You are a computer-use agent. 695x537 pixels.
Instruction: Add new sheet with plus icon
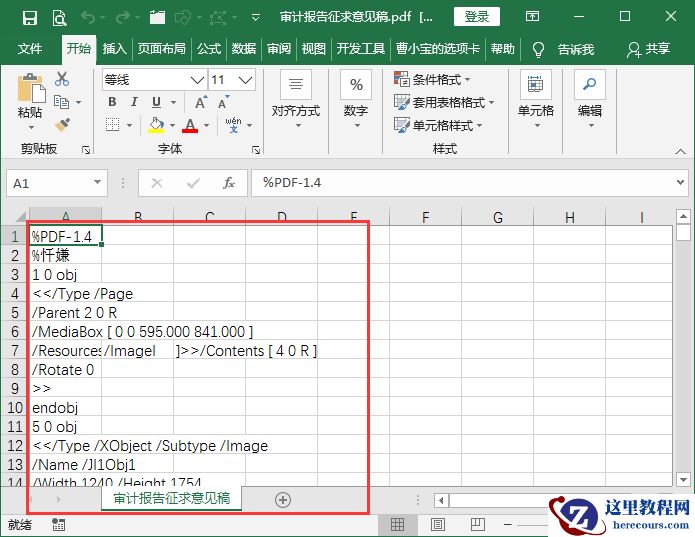(282, 499)
